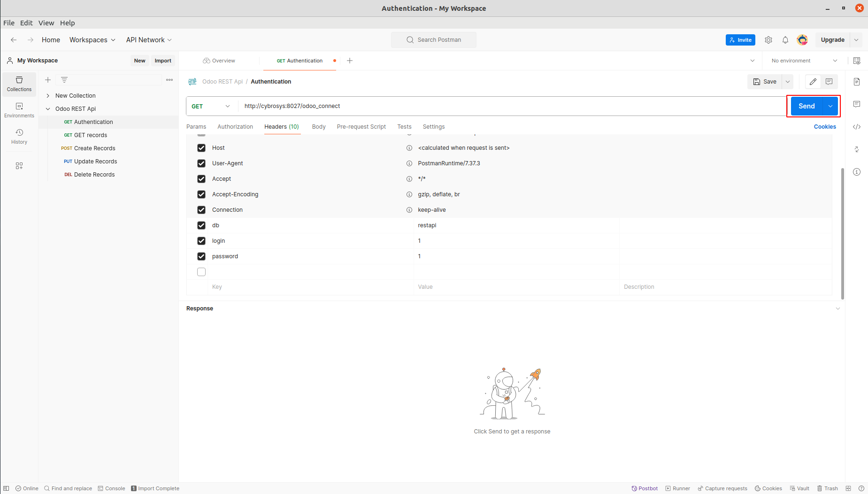The width and height of the screenshot is (868, 494).
Task: Go forward using the right arrow
Action: [x=31, y=40]
